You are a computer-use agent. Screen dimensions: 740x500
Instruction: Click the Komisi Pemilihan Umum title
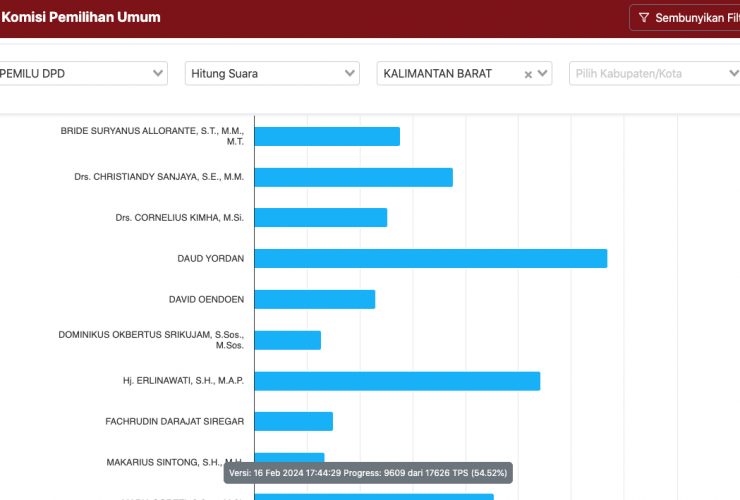pos(81,17)
